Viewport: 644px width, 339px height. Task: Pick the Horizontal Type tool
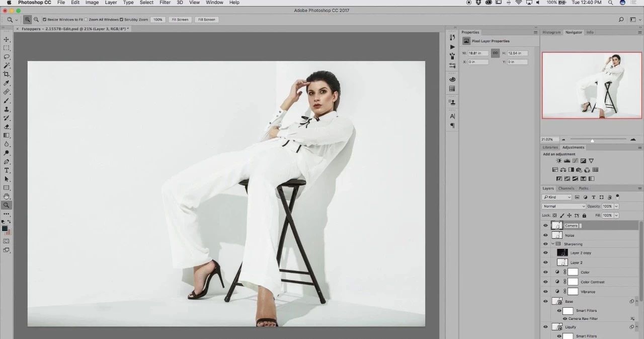click(7, 170)
